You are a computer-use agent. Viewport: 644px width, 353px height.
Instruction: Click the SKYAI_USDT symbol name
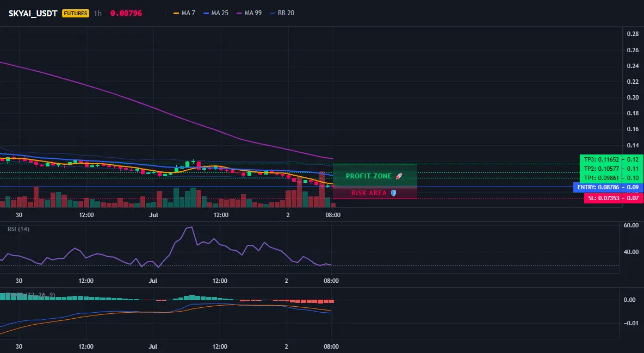33,13
